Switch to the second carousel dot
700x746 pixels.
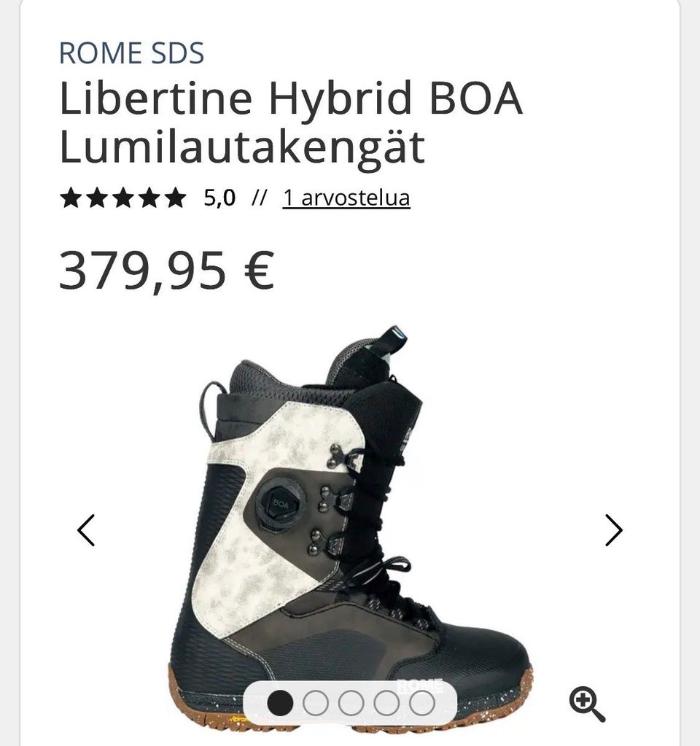[316, 703]
